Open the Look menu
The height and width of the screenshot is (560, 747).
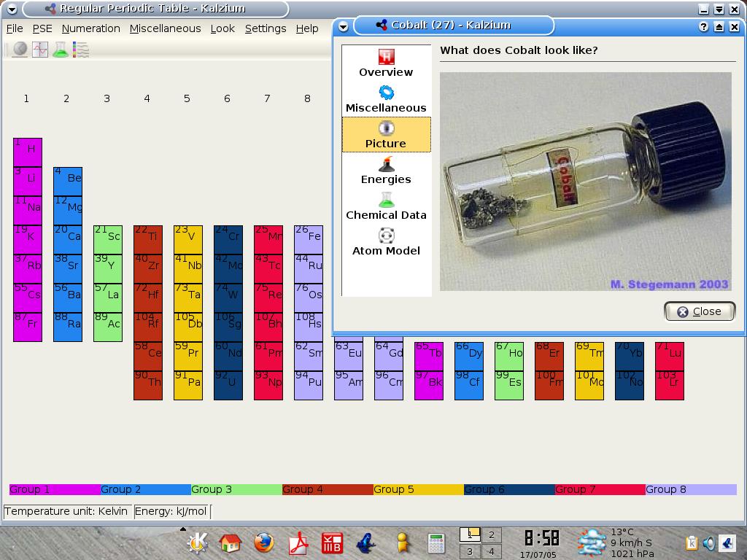coord(222,28)
